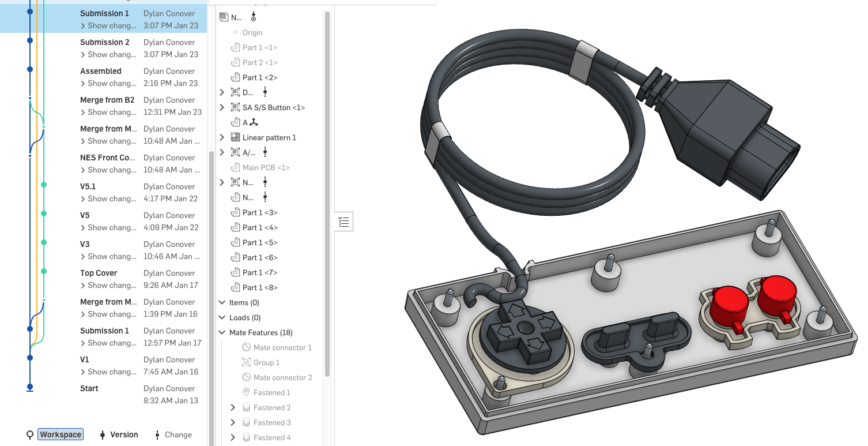Viewport: 868px width, 446px height.
Task: Select Part 1 <7> instance
Action: click(x=260, y=272)
